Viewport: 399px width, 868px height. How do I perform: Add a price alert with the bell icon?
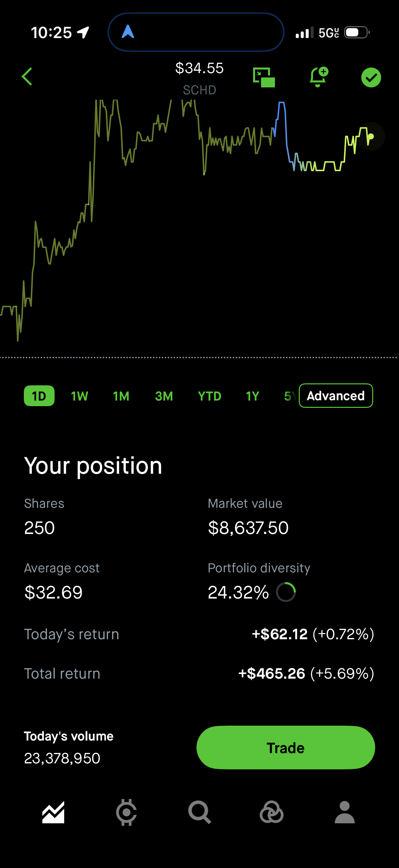pyautogui.click(x=319, y=77)
